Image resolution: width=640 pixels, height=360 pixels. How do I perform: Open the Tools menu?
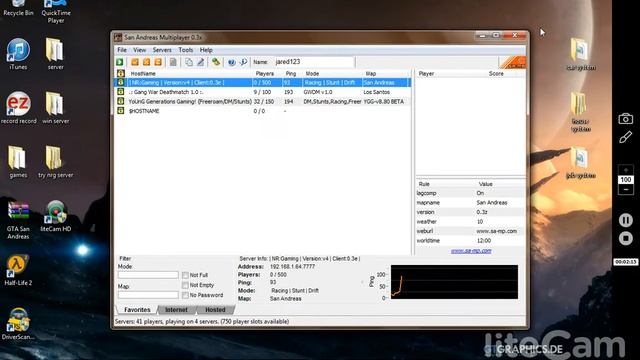(x=186, y=50)
